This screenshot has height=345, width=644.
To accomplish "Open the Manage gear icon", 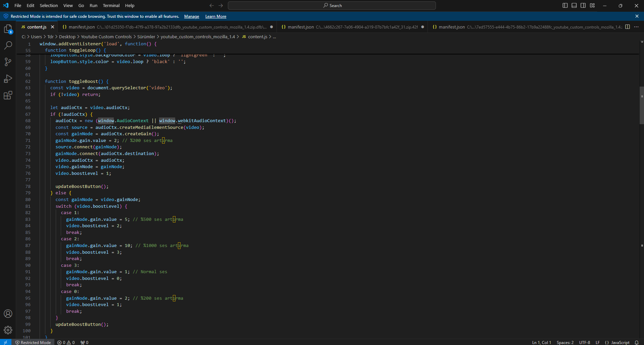I will coord(8,330).
